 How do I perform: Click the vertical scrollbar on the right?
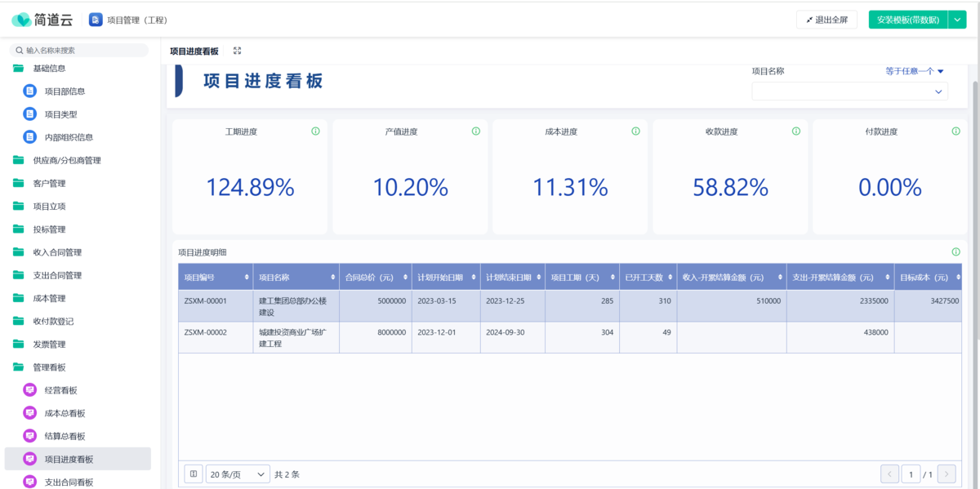[x=974, y=204]
